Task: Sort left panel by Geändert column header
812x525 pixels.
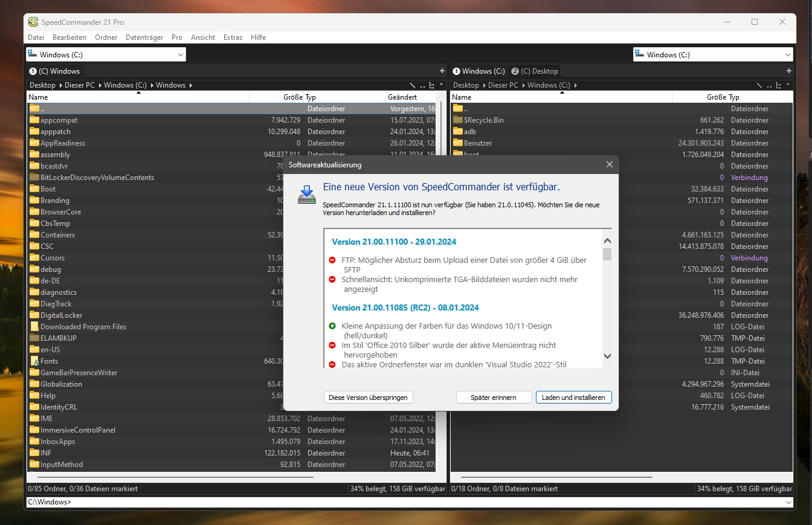Action: click(x=411, y=97)
